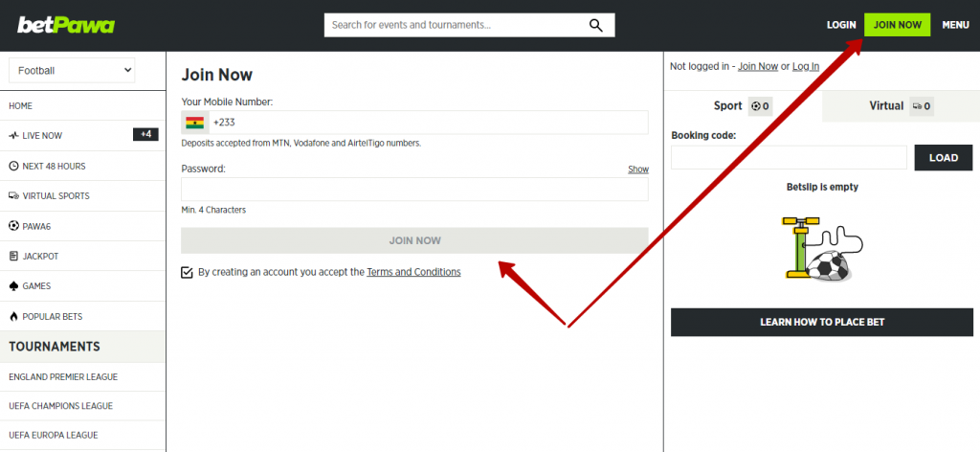Click the deposits accepted note text
The image size is (980, 452).
[x=301, y=143]
